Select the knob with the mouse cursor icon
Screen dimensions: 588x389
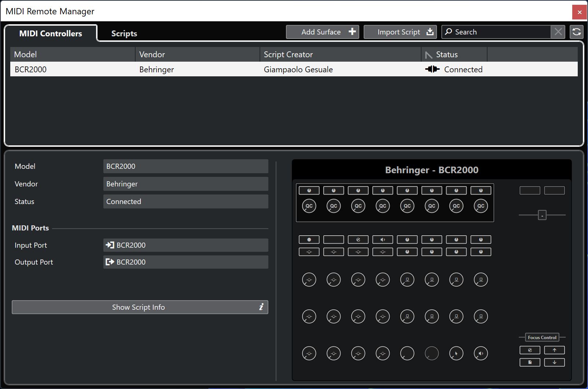[456, 353]
